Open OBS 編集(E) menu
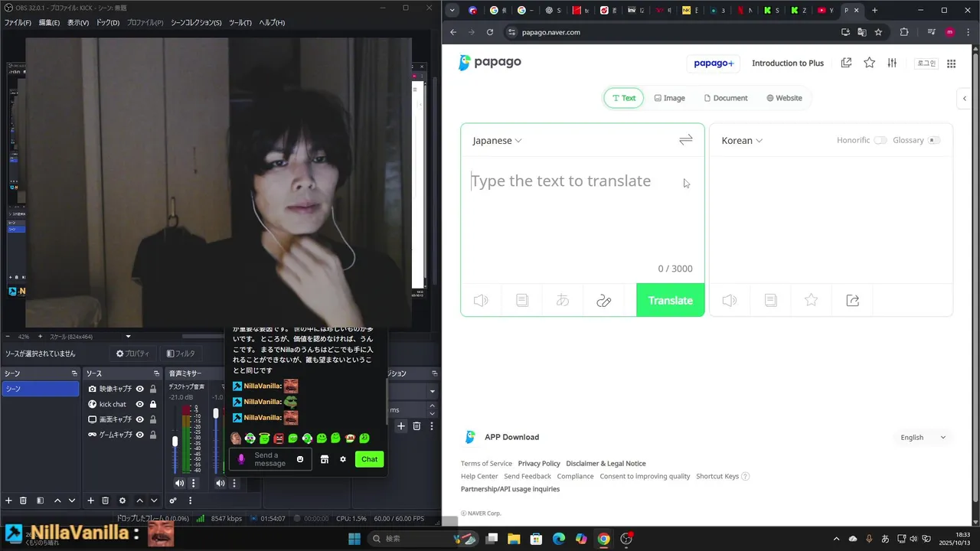 [49, 23]
